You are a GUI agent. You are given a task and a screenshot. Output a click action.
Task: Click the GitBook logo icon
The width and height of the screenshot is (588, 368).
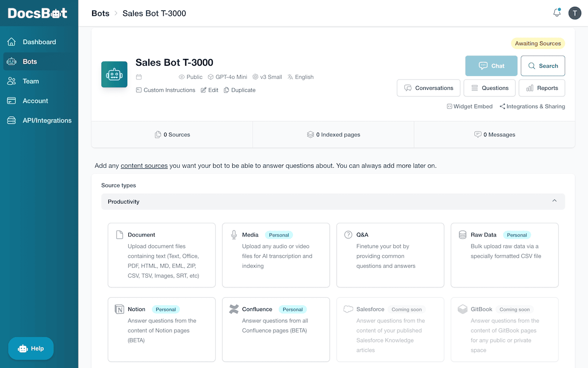[463, 309]
